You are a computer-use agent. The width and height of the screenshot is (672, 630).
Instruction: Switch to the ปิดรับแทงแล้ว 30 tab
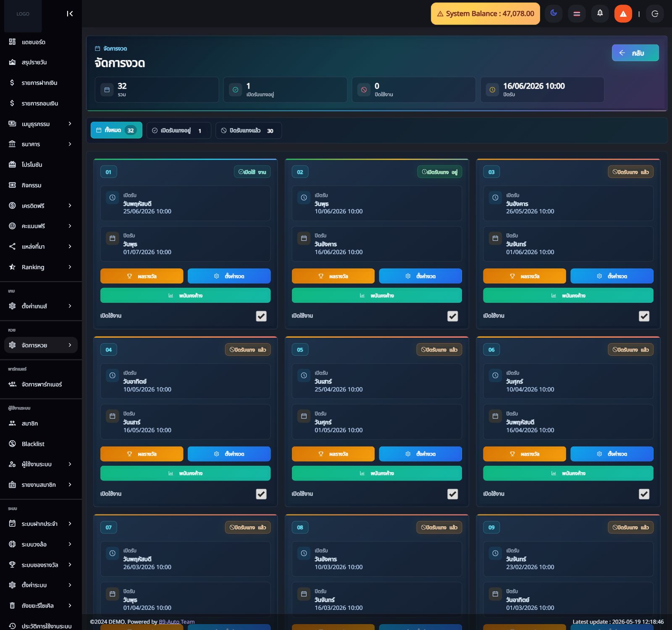[248, 130]
